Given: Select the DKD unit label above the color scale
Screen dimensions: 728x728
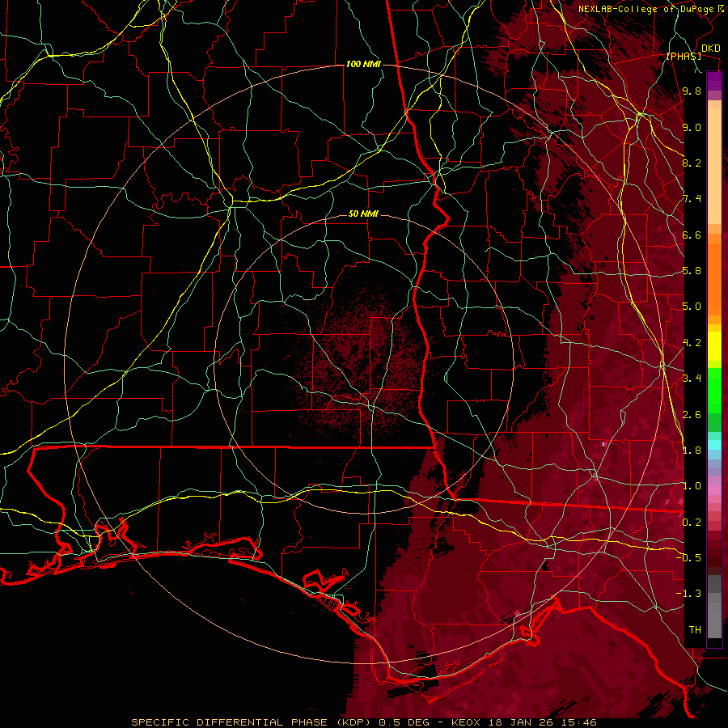Looking at the screenshot, I should (710, 49).
